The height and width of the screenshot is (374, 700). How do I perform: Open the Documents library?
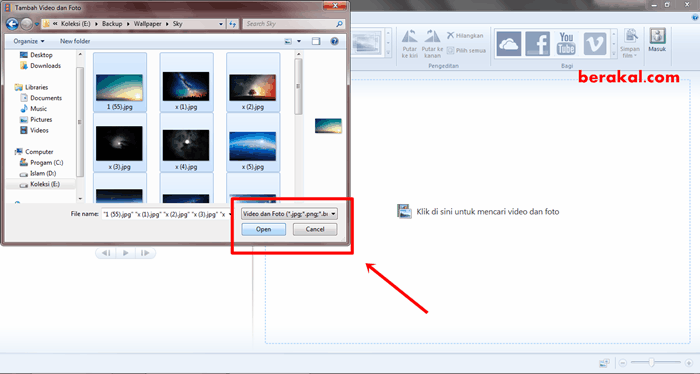[41, 98]
